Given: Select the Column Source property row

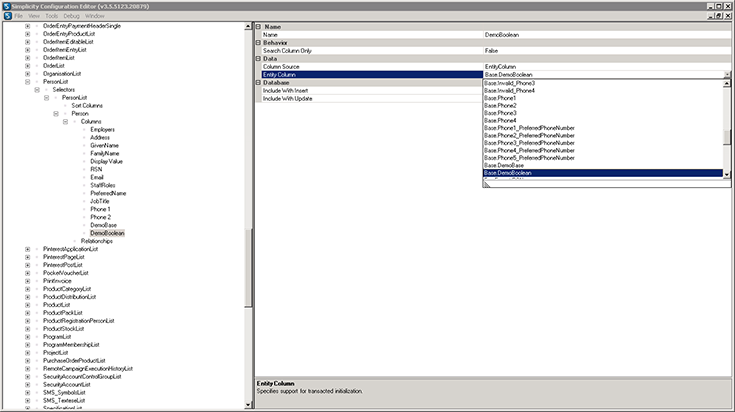Looking at the screenshot, I should click(496, 67).
